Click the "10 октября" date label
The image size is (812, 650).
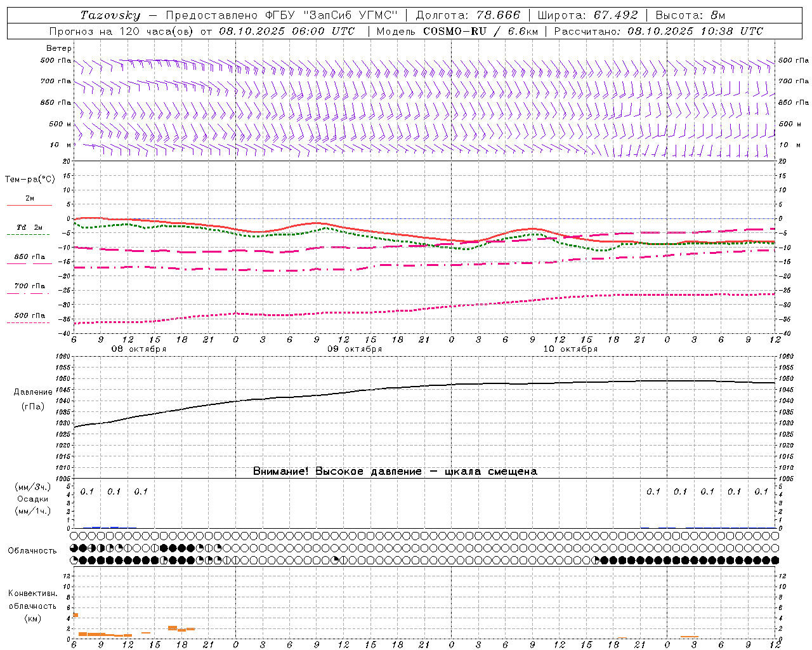(x=570, y=349)
